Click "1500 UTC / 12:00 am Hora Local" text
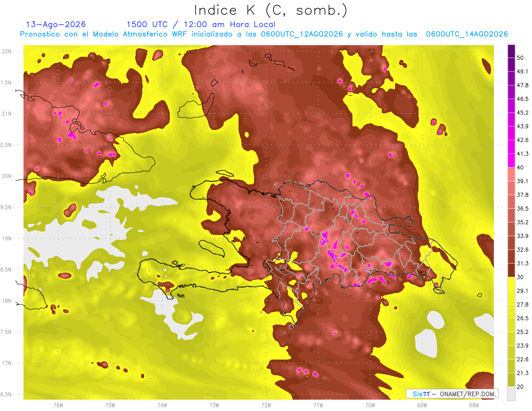532x411 pixels. [201, 24]
